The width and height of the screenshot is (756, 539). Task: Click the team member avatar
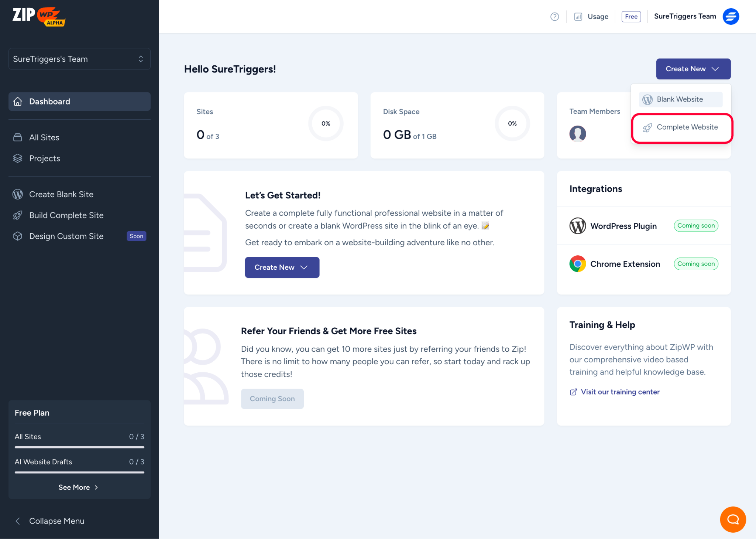tap(578, 133)
